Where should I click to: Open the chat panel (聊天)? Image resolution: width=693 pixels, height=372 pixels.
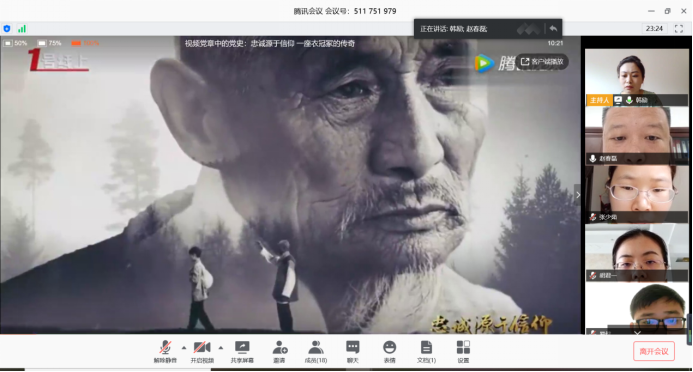click(x=353, y=352)
